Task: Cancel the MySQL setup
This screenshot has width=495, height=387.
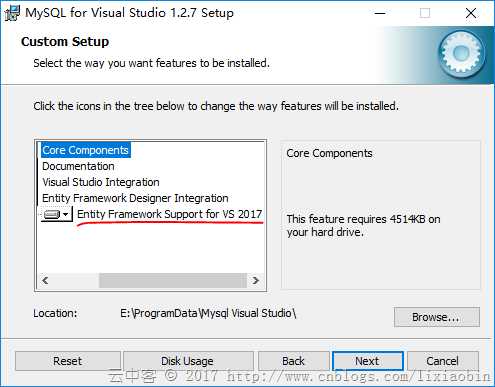Action: (x=443, y=361)
